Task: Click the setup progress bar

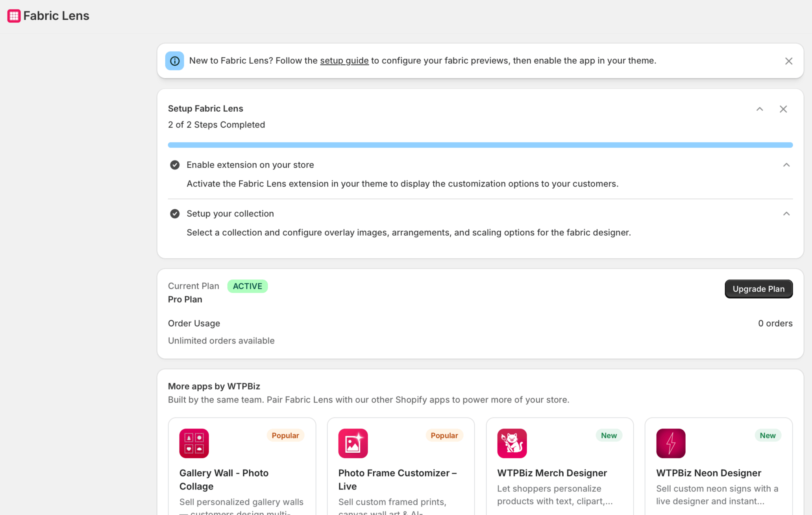Action: click(480, 145)
